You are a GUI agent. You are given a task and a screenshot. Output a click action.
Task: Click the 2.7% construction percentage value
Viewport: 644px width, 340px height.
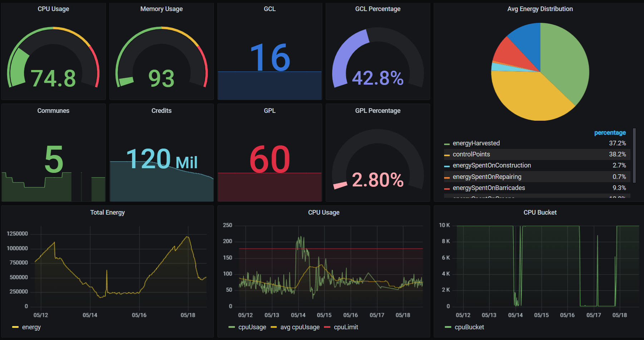(x=619, y=165)
